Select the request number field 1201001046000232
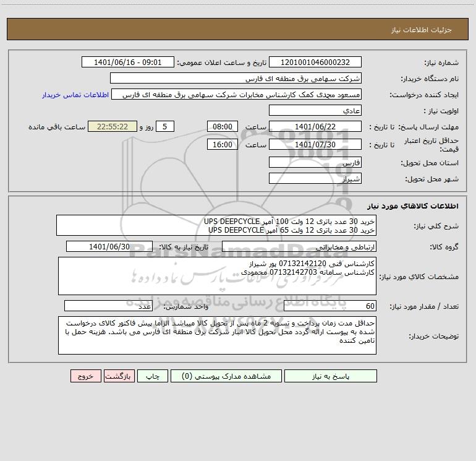This screenshot has height=461, width=476. pos(315,62)
